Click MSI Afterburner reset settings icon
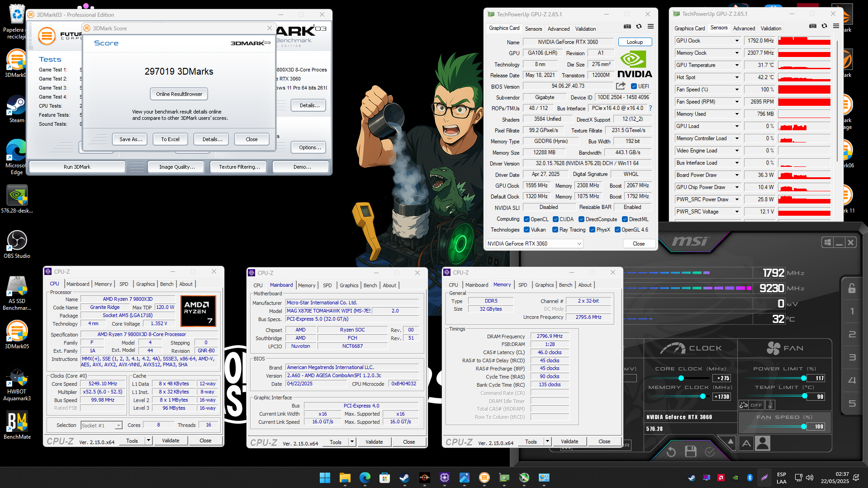 [x=671, y=451]
